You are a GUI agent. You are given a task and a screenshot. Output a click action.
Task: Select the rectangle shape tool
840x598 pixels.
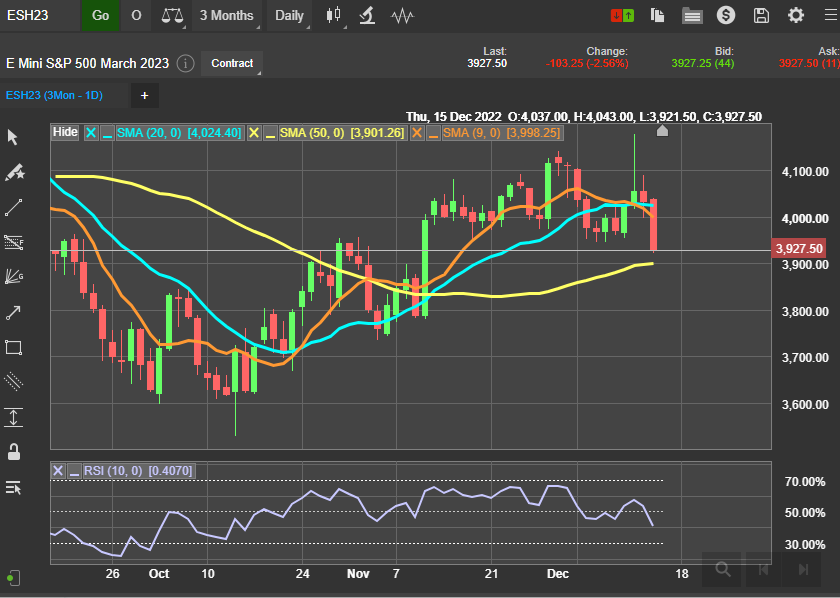(13, 347)
